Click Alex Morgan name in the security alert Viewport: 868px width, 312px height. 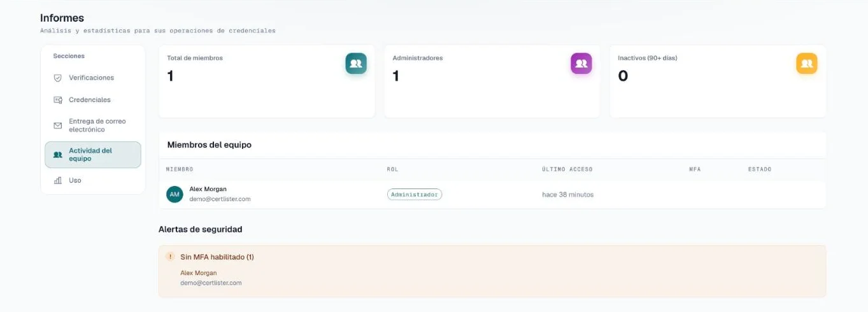coord(199,273)
